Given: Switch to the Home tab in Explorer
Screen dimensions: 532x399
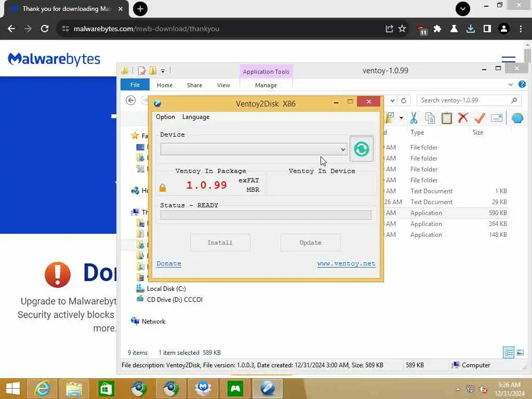Looking at the screenshot, I should point(165,85).
